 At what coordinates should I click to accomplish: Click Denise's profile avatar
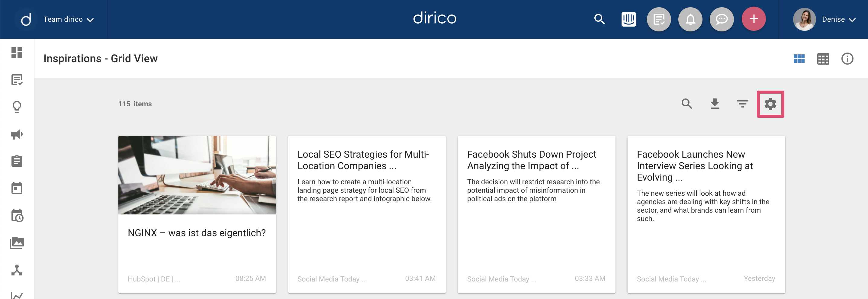pyautogui.click(x=804, y=19)
